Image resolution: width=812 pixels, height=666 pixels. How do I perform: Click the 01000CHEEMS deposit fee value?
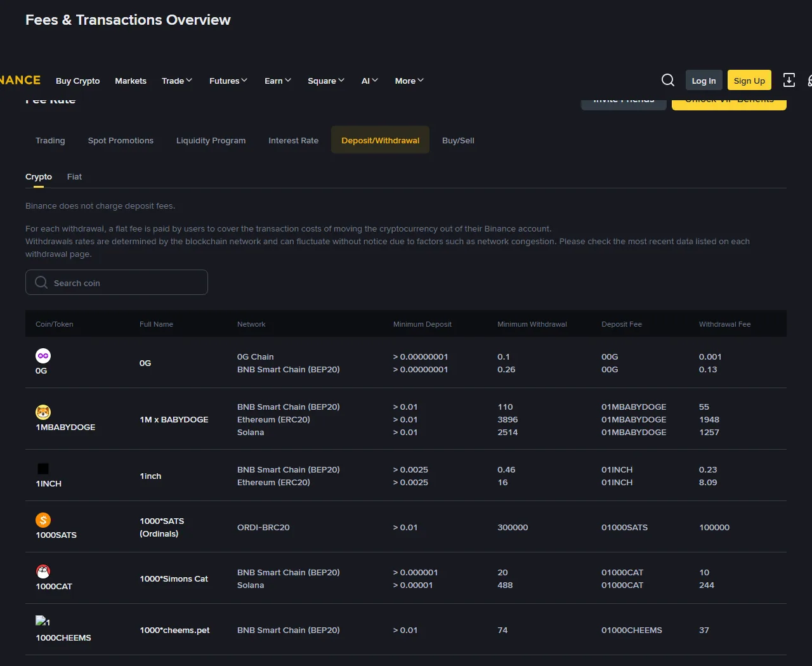tap(632, 630)
